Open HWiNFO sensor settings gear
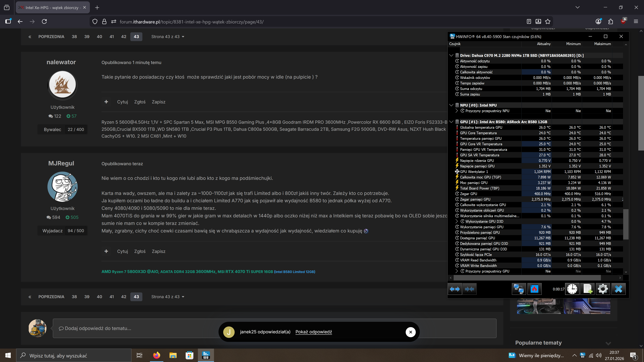The image size is (644, 362). pyautogui.click(x=603, y=289)
